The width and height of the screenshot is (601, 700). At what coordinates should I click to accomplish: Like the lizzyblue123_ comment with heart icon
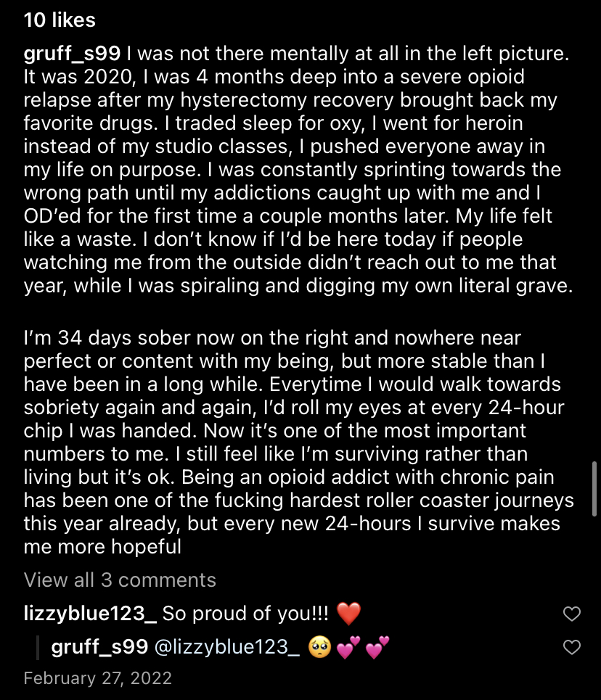(x=572, y=614)
